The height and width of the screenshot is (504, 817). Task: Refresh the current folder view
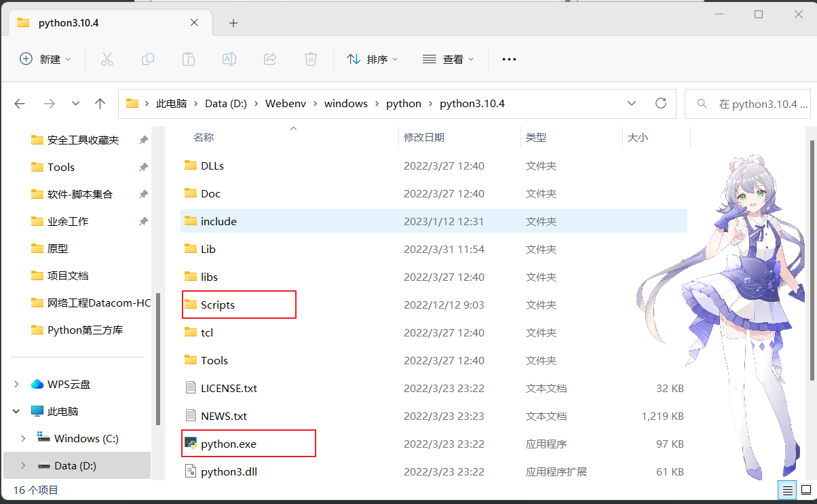tap(661, 104)
